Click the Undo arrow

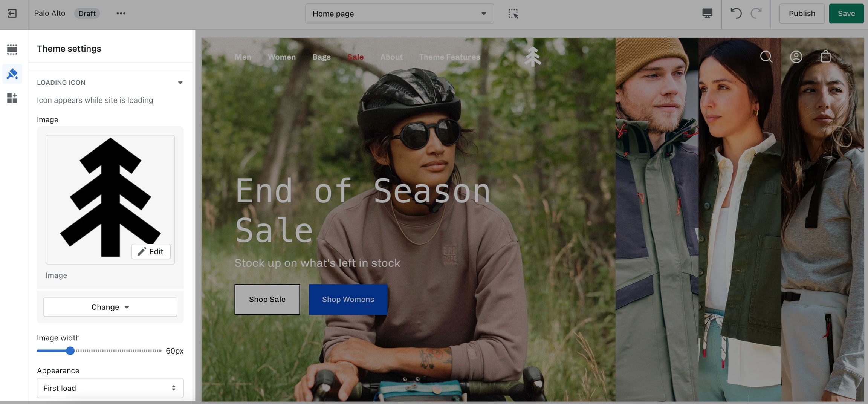click(735, 14)
